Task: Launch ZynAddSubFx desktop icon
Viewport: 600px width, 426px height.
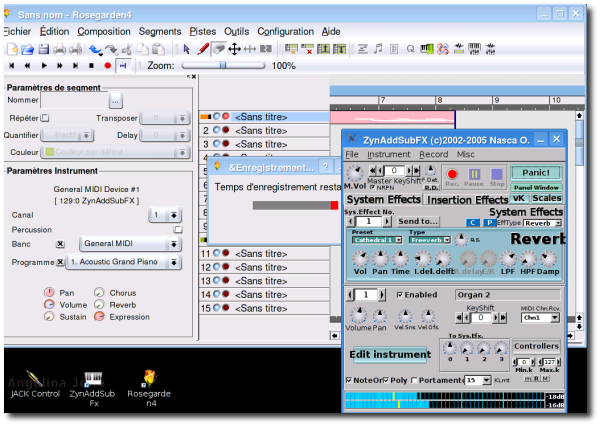Action: pyautogui.click(x=92, y=388)
